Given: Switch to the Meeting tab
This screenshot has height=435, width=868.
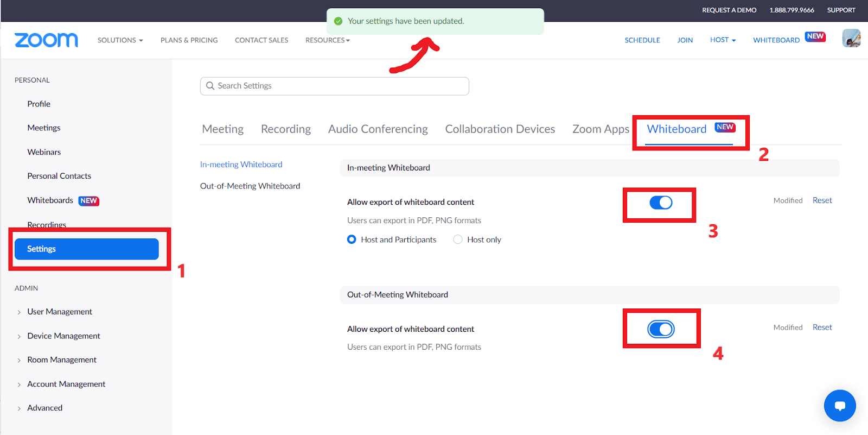Looking at the screenshot, I should [x=223, y=129].
